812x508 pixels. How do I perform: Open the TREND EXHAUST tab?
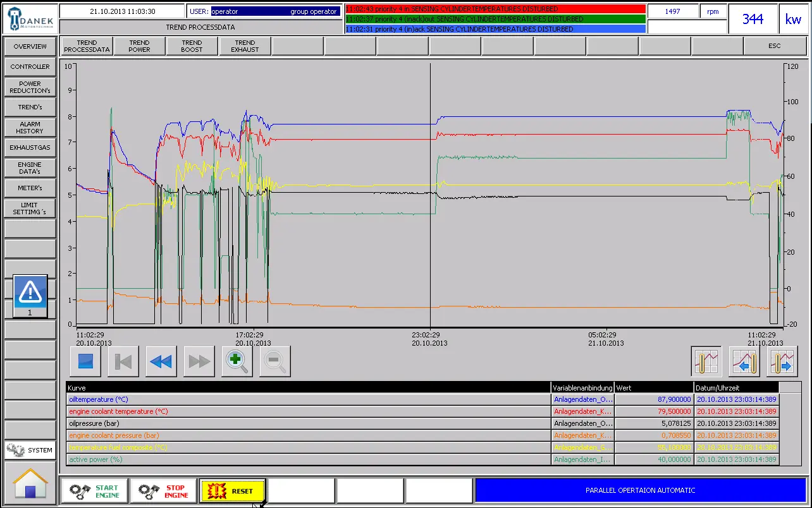[245, 46]
